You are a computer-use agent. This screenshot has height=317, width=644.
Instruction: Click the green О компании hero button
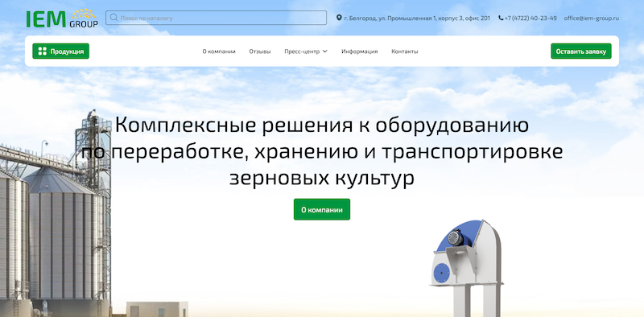point(322,209)
